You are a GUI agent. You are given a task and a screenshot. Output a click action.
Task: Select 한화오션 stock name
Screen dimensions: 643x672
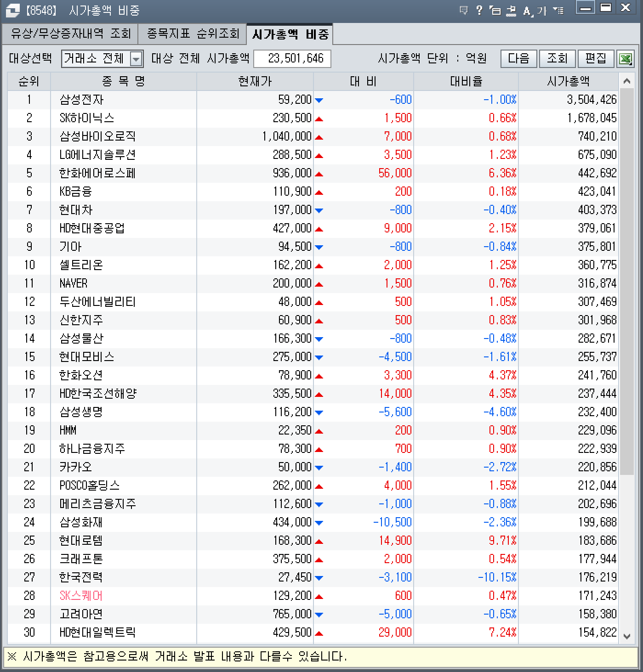(81, 375)
